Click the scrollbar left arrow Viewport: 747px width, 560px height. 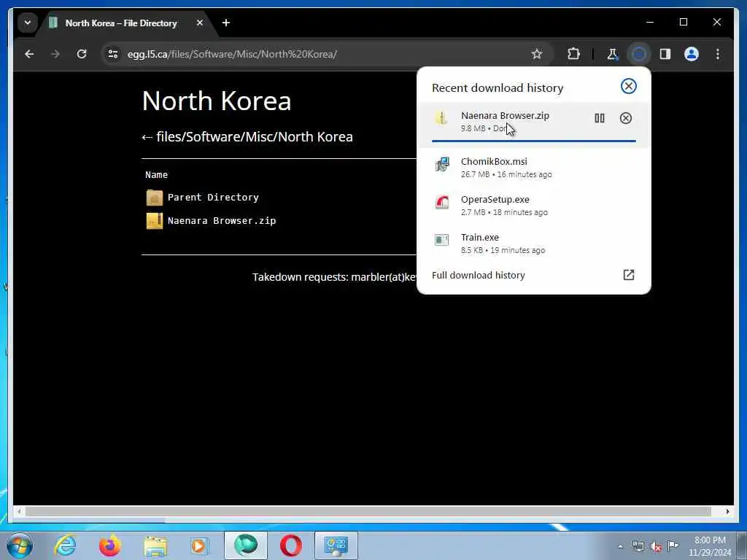pos(19,511)
